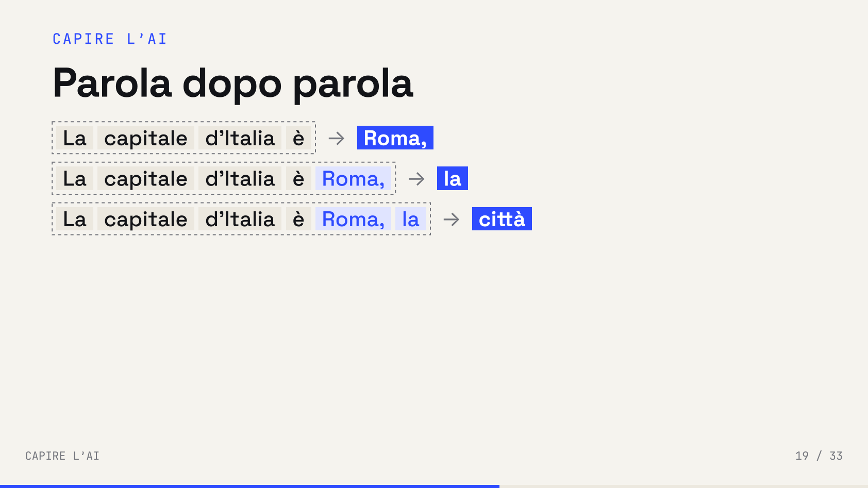Click the slide counter '19 / 33'
This screenshot has width=868, height=488.
tap(819, 456)
